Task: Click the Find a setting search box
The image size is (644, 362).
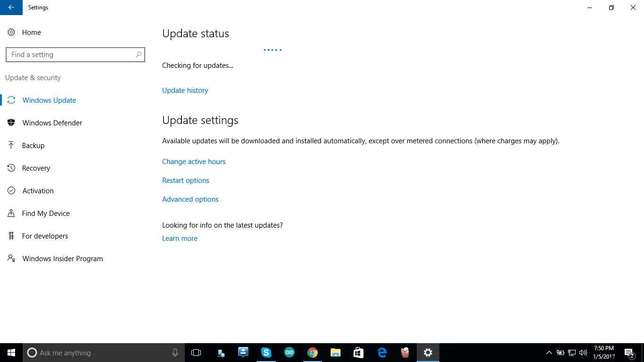Action: click(x=75, y=54)
